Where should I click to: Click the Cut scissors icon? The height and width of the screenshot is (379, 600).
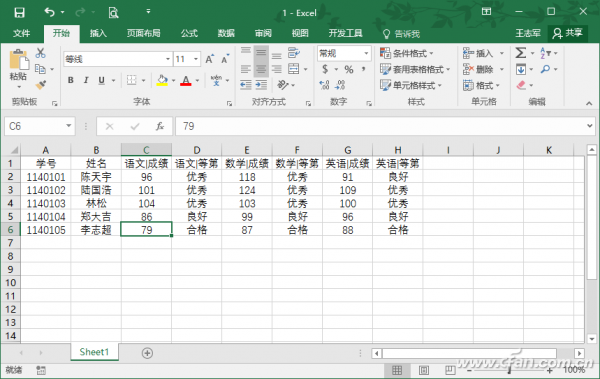click(x=40, y=53)
